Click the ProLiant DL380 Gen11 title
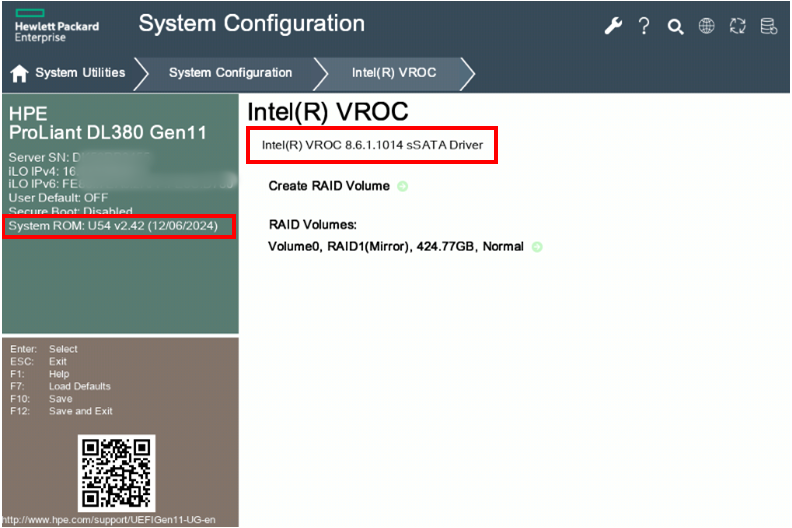 pos(108,133)
